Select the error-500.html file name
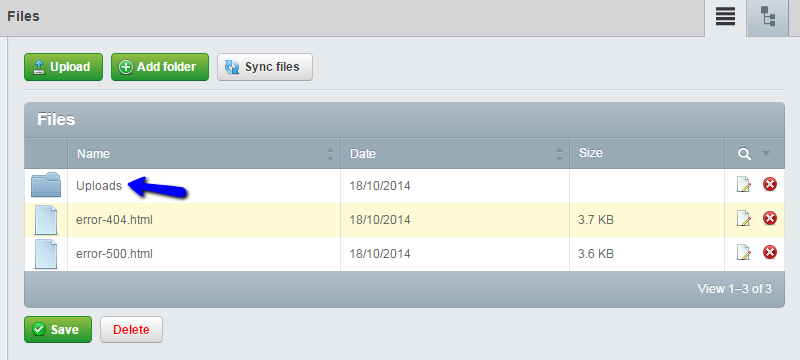The width and height of the screenshot is (800, 360). coord(114,254)
